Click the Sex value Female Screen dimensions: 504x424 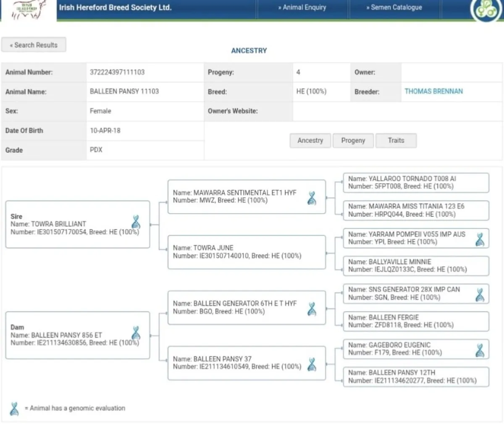(x=100, y=111)
